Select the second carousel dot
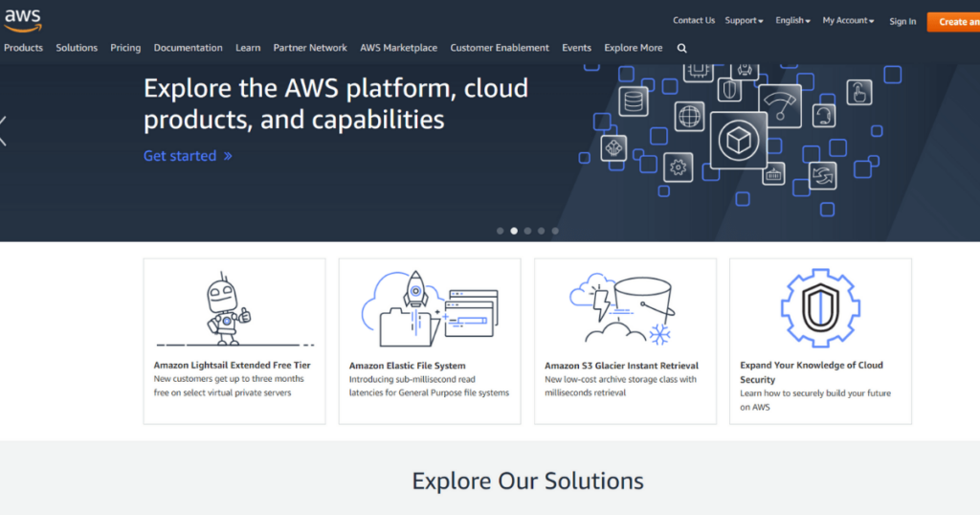 514,231
